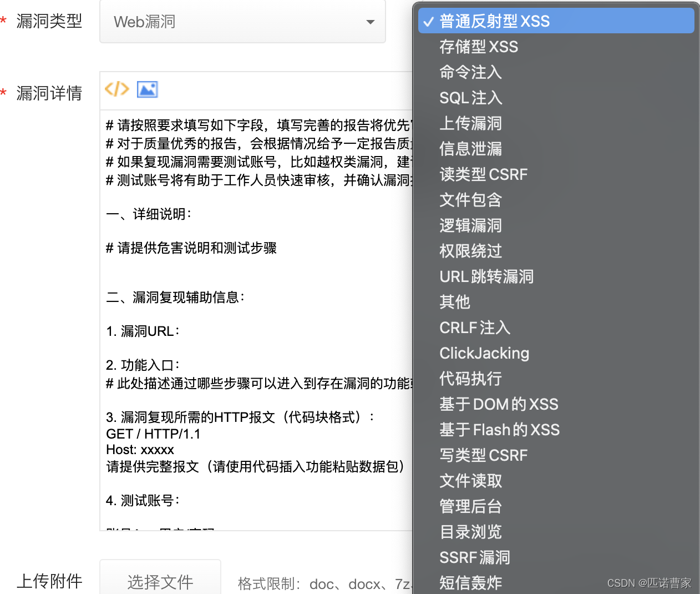The width and height of the screenshot is (700, 594).
Task: Click the 选择文件 upload button
Action: point(160,577)
